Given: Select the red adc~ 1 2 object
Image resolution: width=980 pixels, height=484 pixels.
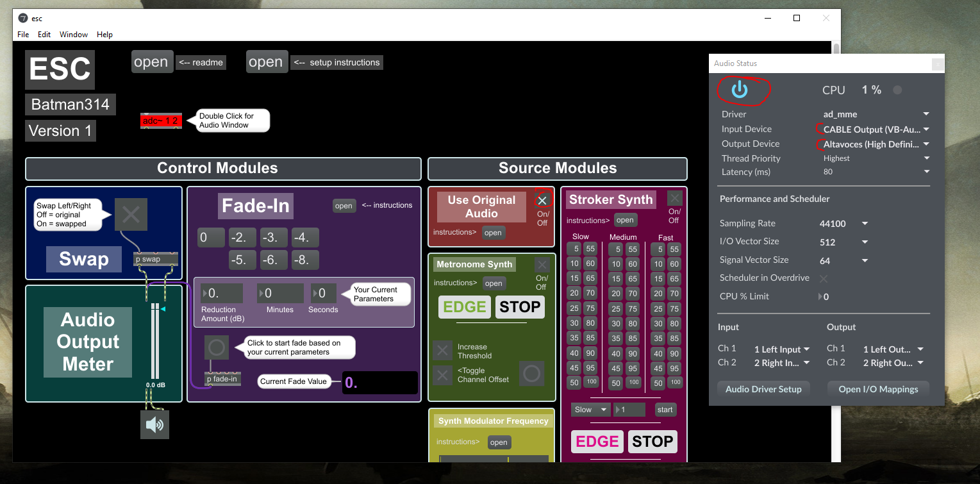Looking at the screenshot, I should (x=161, y=121).
